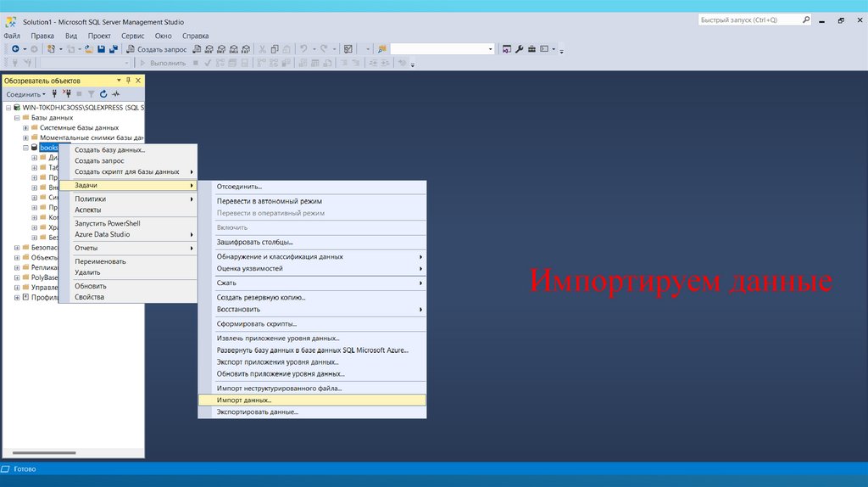This screenshot has width=868, height=487.
Task: Choose Отсоединить... from submenu
Action: (312, 187)
